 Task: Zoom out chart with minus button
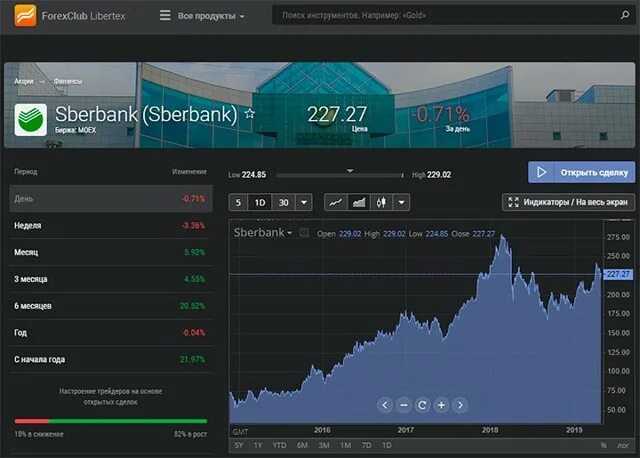tap(403, 405)
